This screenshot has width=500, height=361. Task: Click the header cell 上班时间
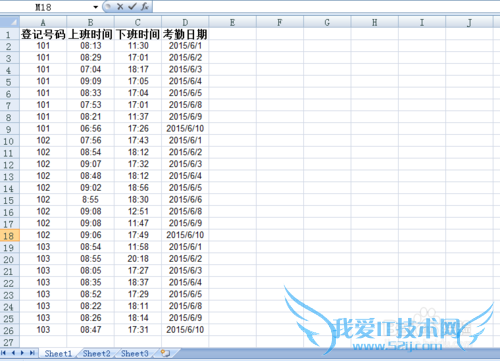(90, 34)
